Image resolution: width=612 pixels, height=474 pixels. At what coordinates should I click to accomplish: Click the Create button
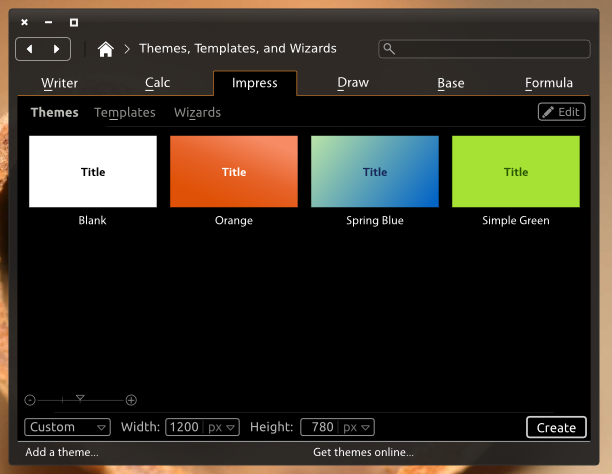(x=556, y=428)
